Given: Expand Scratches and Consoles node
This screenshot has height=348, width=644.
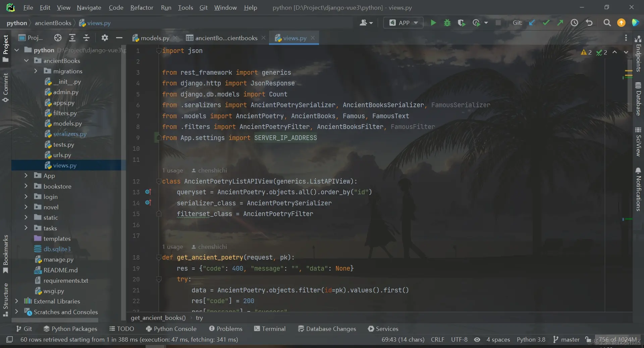Looking at the screenshot, I should tap(16, 312).
